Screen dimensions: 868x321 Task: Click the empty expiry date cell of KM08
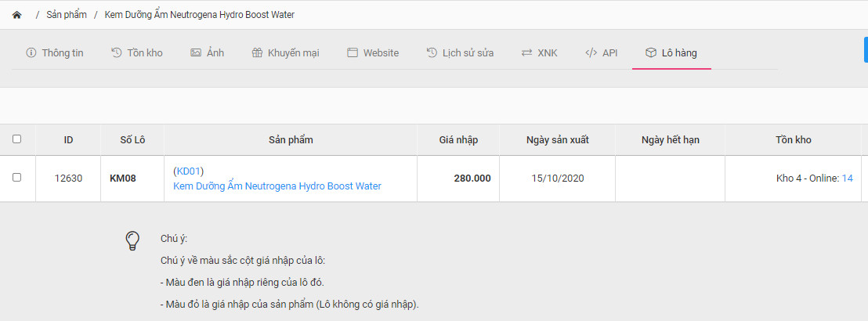[x=671, y=179]
